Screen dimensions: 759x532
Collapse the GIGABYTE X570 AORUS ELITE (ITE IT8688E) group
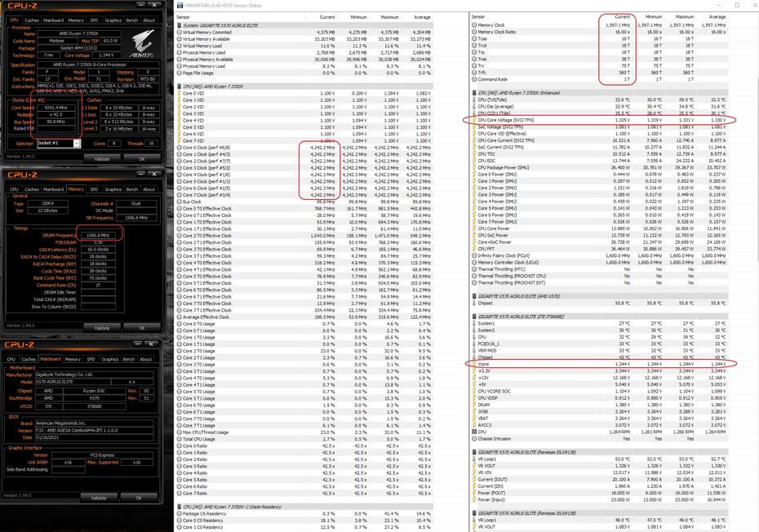point(474,317)
